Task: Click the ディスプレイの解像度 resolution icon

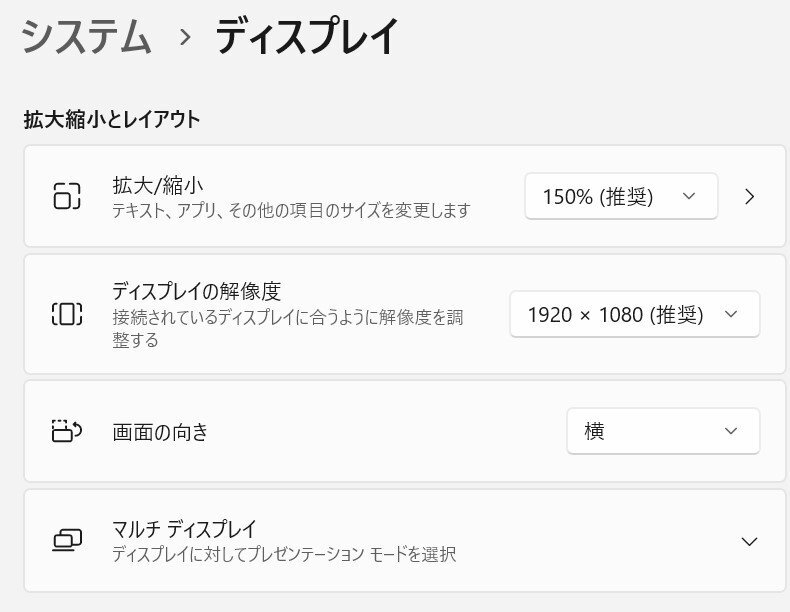Action: pos(66,314)
